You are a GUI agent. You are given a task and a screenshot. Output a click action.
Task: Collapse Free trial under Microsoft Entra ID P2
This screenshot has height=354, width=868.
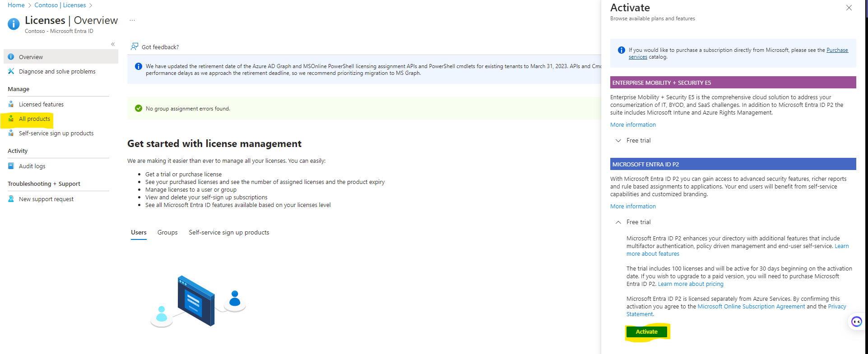pyautogui.click(x=633, y=222)
